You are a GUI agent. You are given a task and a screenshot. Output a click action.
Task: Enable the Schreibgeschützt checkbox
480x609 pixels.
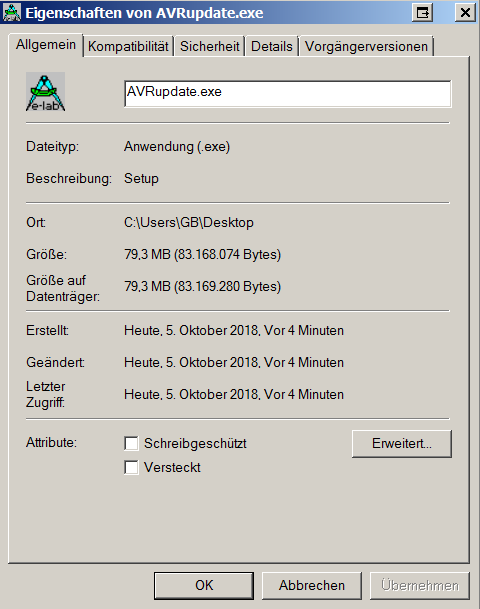[x=131, y=443]
